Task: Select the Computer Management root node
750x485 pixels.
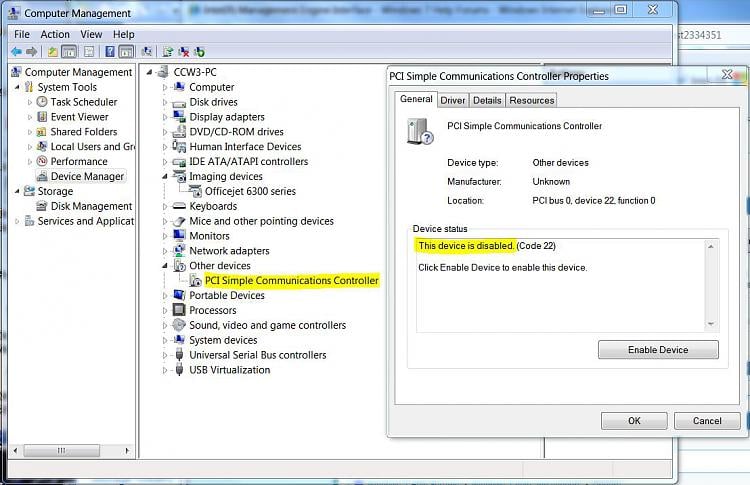Action: [78, 72]
